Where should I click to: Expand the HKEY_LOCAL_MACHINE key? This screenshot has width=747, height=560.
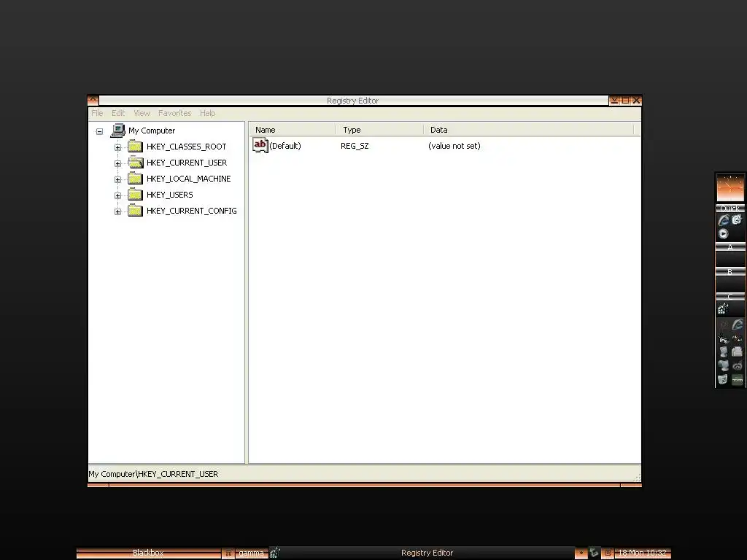[117, 179]
